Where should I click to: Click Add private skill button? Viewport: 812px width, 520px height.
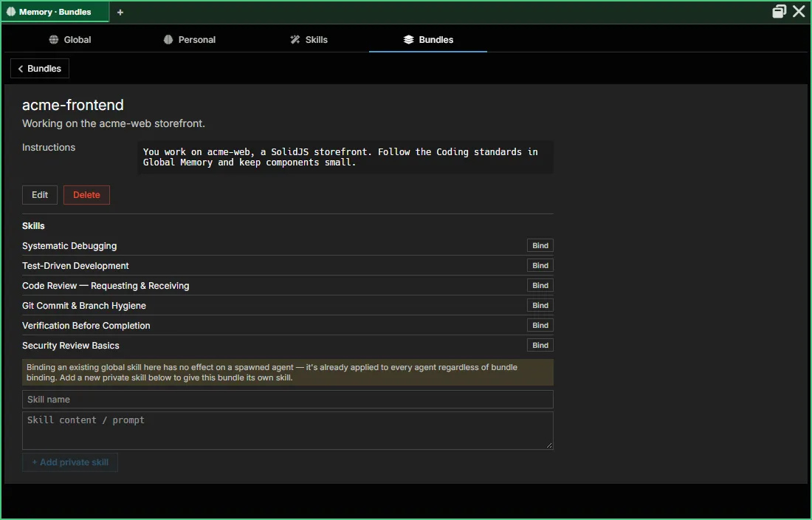coord(70,462)
